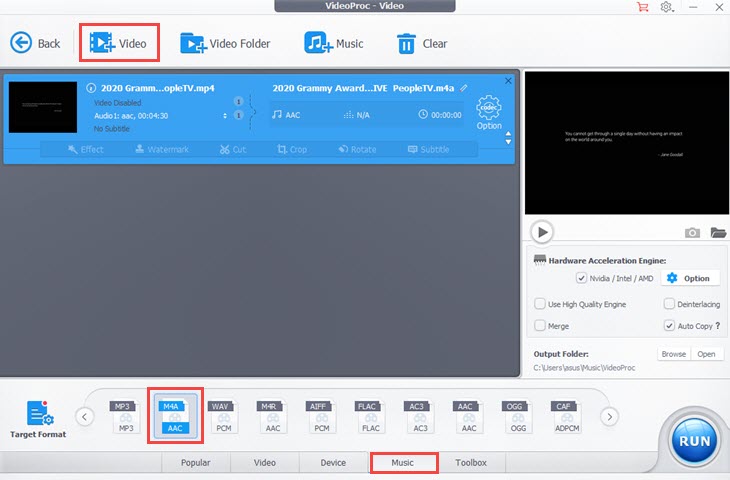730x480 pixels.
Task: Switch to the Music tab
Action: click(x=403, y=462)
